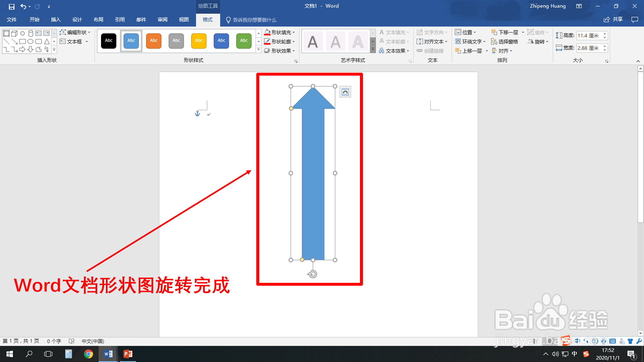This screenshot has width=644, height=362.
Task: Open the Layout Options icon beside arrow shape
Action: (345, 92)
